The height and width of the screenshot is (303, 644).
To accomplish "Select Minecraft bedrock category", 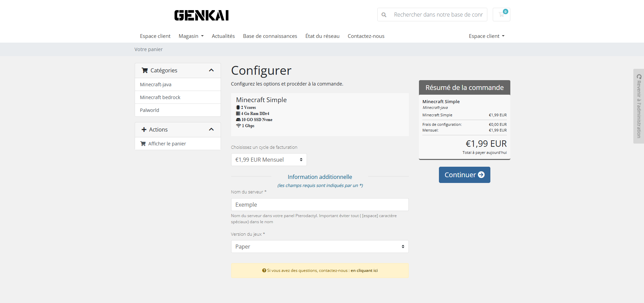I will coord(178,97).
